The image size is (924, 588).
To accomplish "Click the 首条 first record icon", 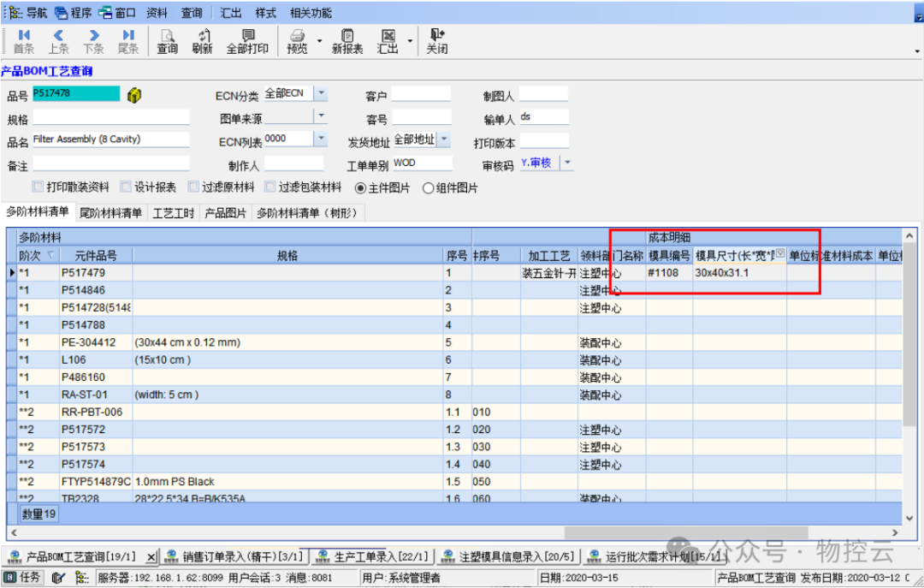I will pyautogui.click(x=23, y=41).
